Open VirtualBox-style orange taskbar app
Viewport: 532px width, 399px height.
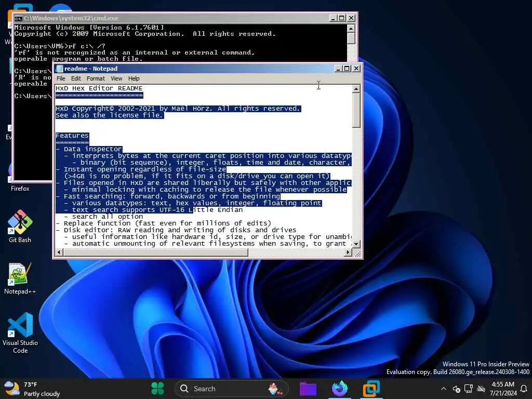371,389
